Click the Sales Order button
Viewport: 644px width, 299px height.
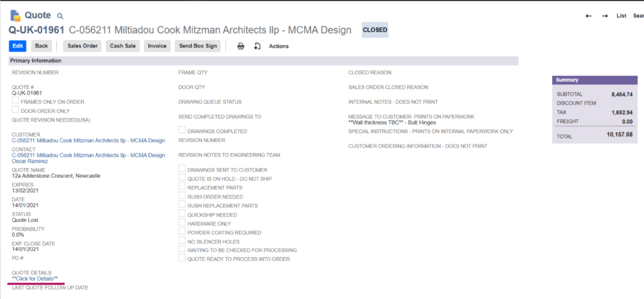82,46
